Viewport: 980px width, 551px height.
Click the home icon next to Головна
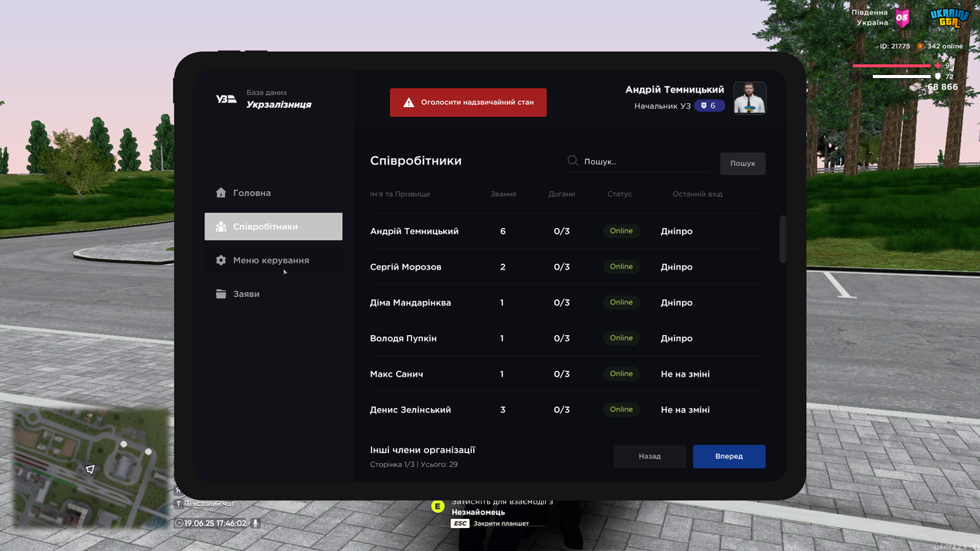click(x=221, y=193)
